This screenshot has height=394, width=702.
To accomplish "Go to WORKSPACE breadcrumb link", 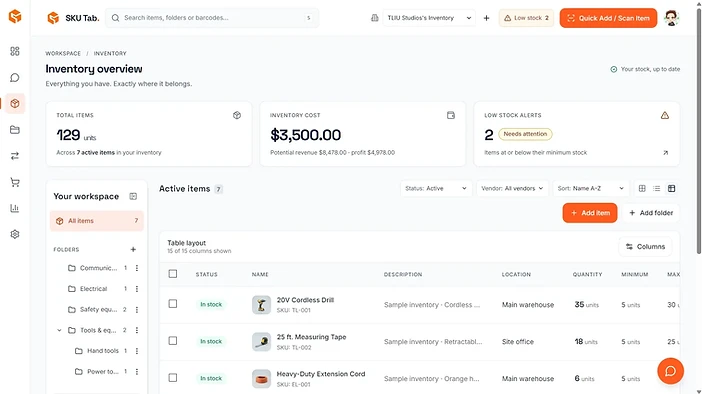I will (63, 53).
